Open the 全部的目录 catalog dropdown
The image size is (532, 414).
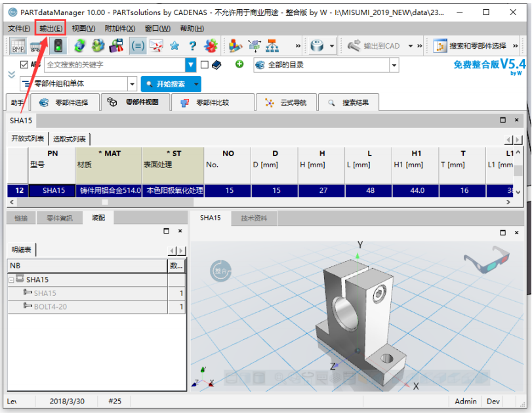[394, 65]
